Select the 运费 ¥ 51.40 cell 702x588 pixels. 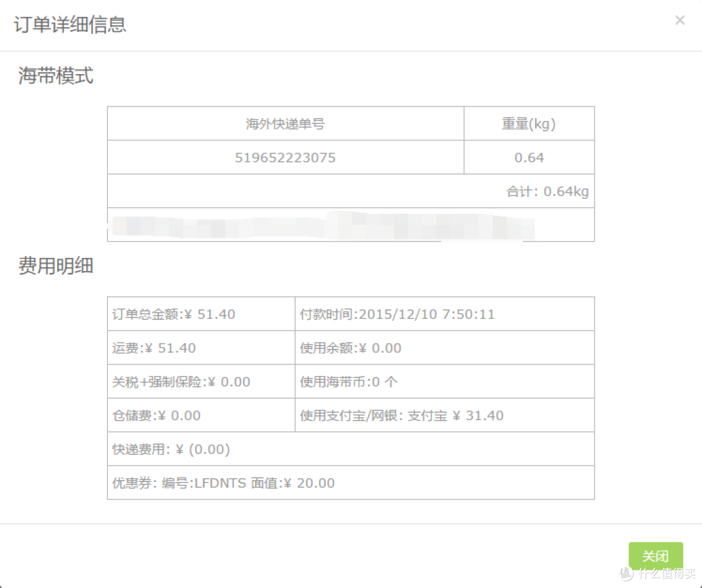click(201, 348)
